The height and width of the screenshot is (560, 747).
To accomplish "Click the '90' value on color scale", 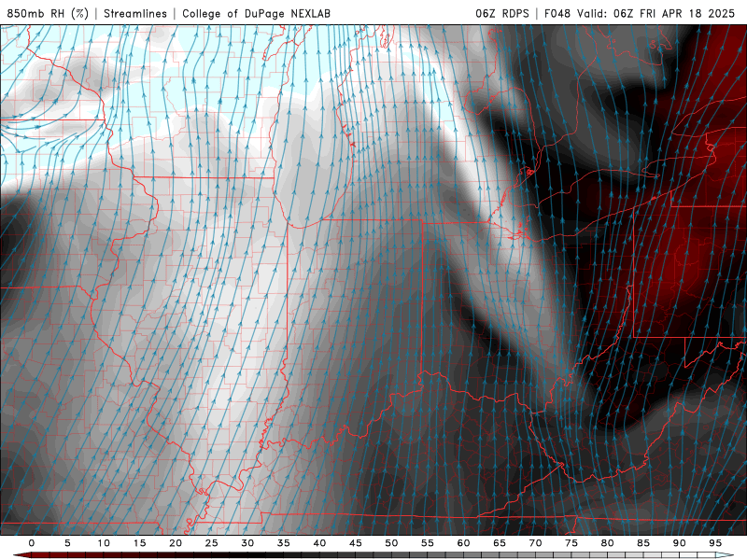I will (x=679, y=543).
